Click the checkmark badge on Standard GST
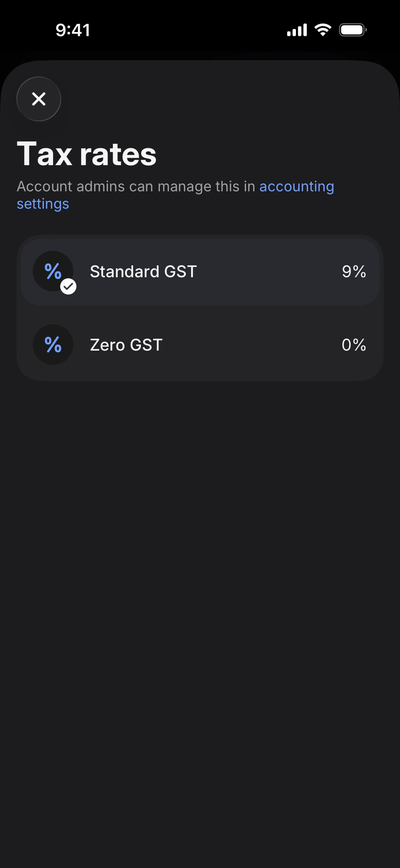Screen dimensions: 400x868 tap(68, 287)
